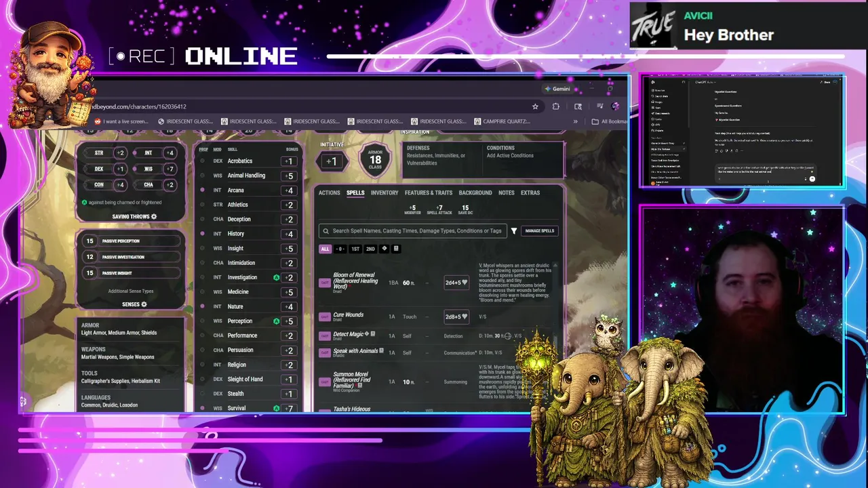This screenshot has width=868, height=488.
Task: Roll the Bloom of Renewal 2d4+5 healing
Action: point(456,283)
